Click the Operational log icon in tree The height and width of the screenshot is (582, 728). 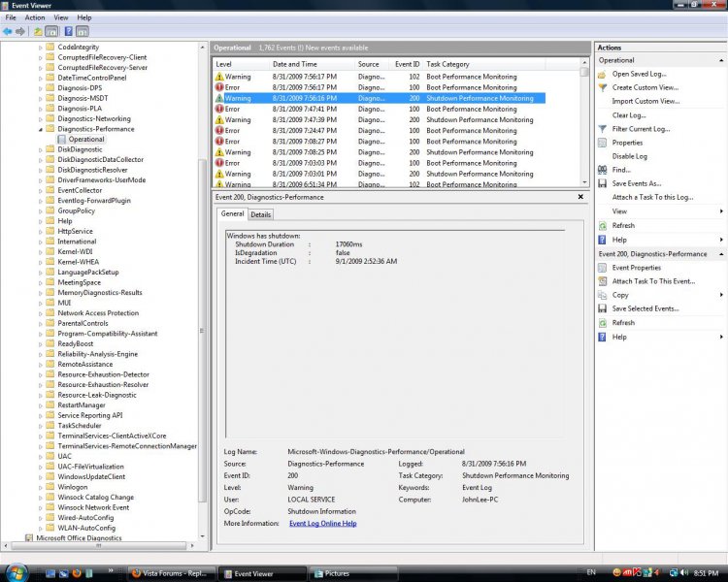[62, 140]
